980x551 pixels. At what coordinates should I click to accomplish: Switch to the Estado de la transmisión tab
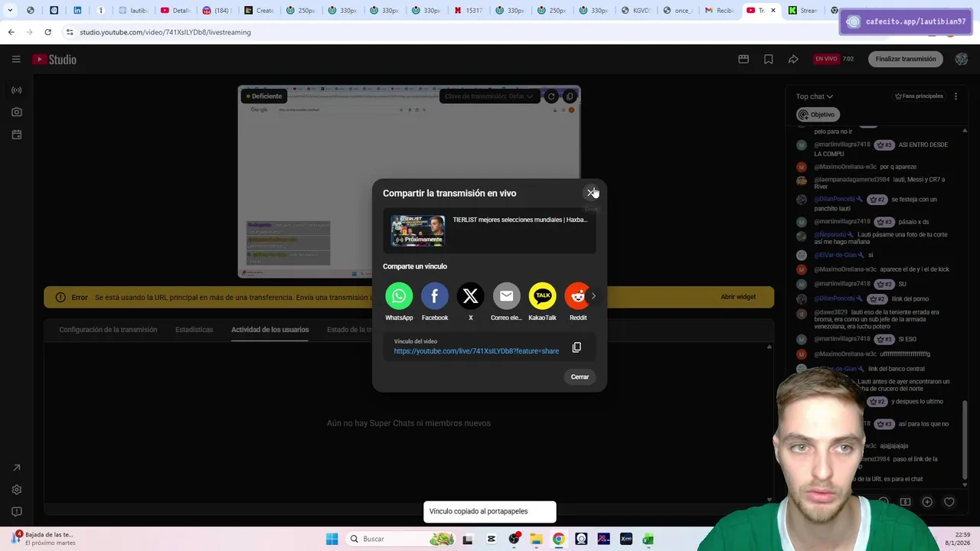point(349,330)
